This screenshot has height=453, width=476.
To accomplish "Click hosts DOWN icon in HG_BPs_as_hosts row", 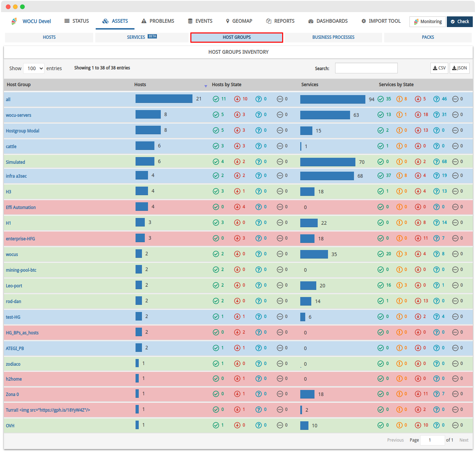I will tap(237, 332).
